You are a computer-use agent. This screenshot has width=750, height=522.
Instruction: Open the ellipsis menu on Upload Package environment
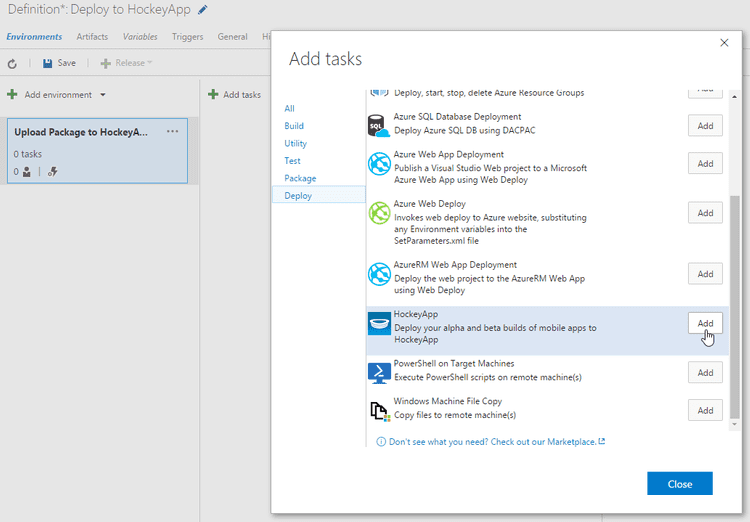[173, 132]
